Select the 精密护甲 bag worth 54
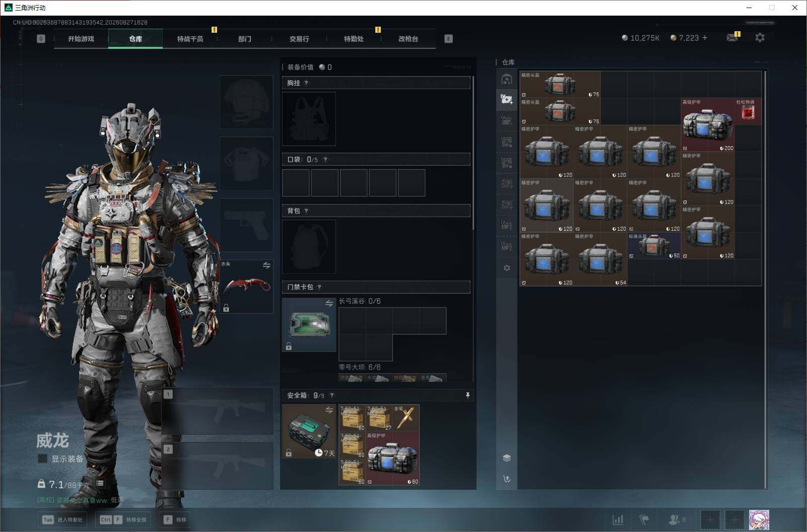The image size is (807, 532). click(600, 259)
